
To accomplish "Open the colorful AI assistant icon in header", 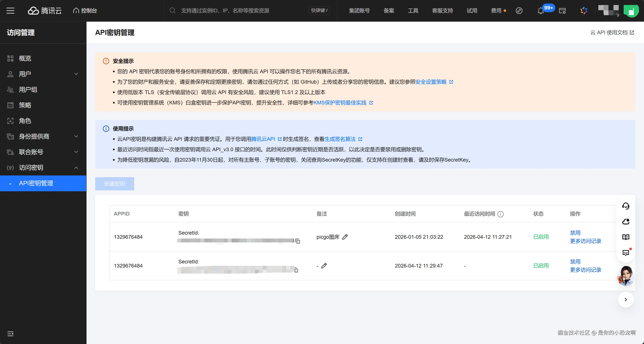I will pos(584,11).
